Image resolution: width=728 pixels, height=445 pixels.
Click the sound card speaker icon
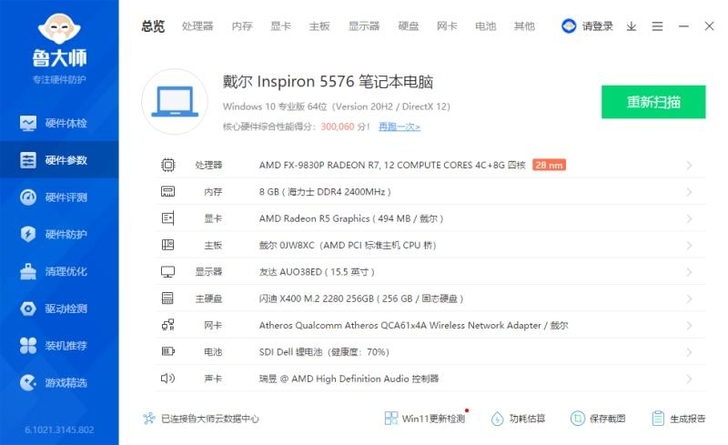pos(168,378)
